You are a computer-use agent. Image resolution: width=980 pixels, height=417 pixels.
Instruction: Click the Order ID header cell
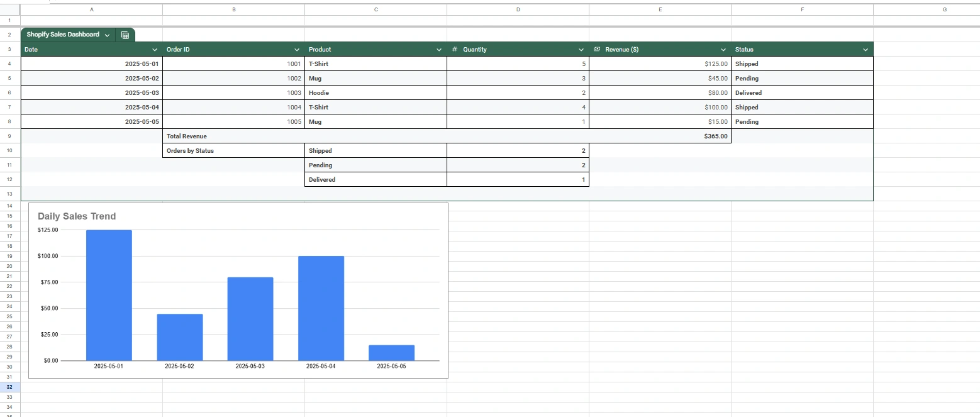[234, 50]
